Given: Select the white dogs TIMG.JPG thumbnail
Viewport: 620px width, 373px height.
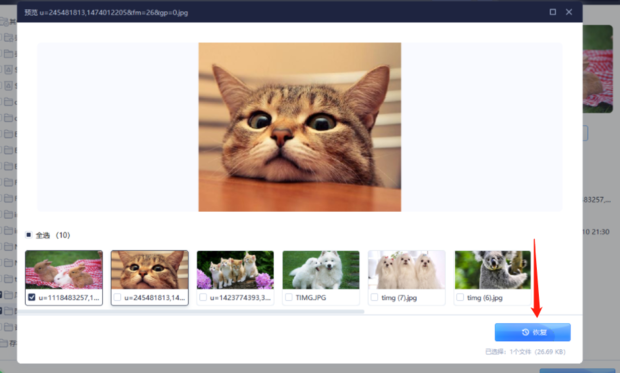Looking at the screenshot, I should click(321, 270).
